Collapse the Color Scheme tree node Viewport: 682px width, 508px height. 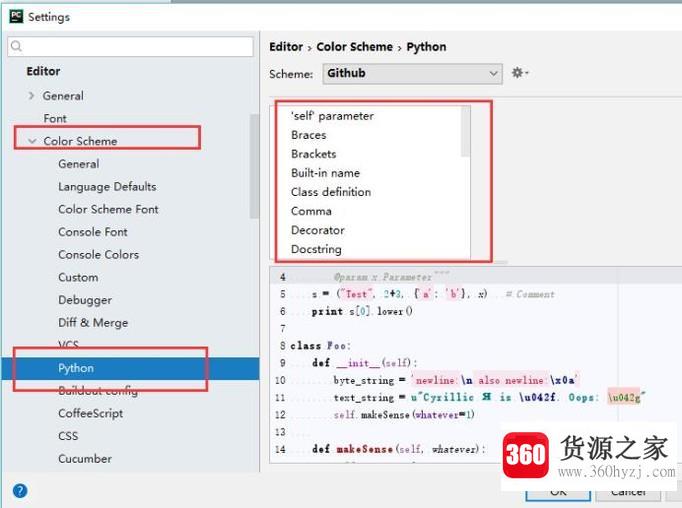tap(32, 141)
